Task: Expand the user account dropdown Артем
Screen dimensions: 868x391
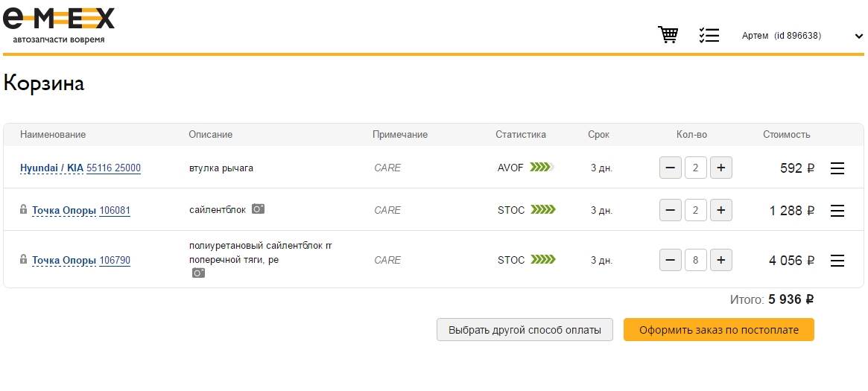Action: pos(858,36)
